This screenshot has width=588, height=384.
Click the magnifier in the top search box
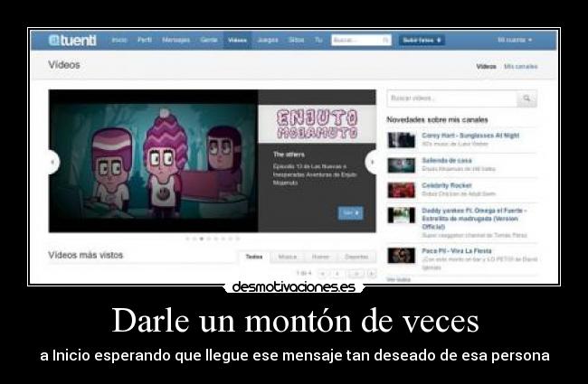coord(386,40)
